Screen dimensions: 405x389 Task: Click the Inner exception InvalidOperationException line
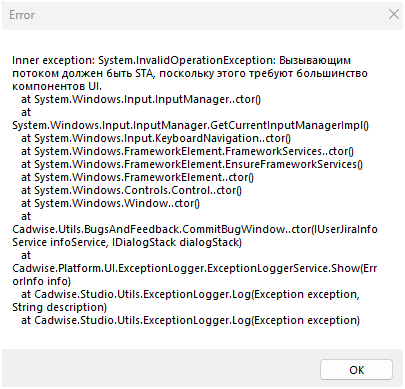[x=181, y=60]
